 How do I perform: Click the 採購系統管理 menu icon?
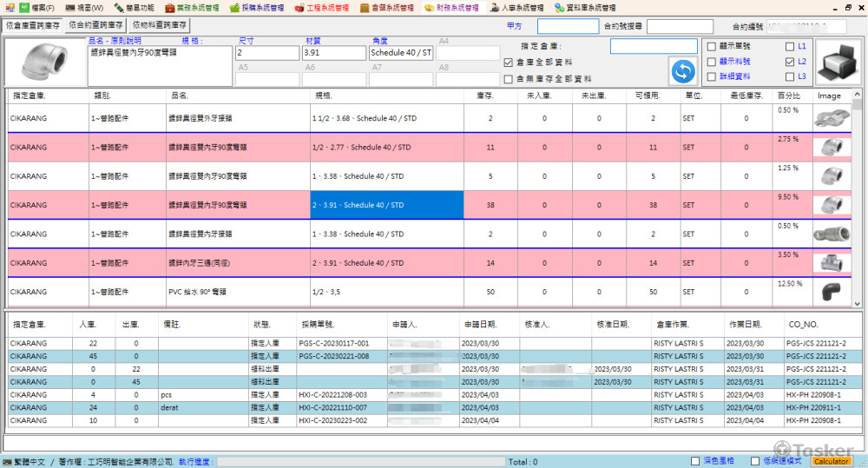(x=234, y=8)
